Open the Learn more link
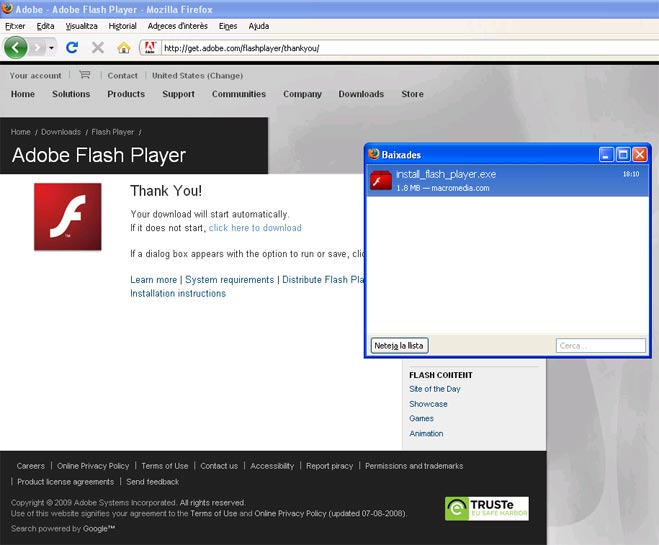This screenshot has height=545, width=659. [153, 280]
